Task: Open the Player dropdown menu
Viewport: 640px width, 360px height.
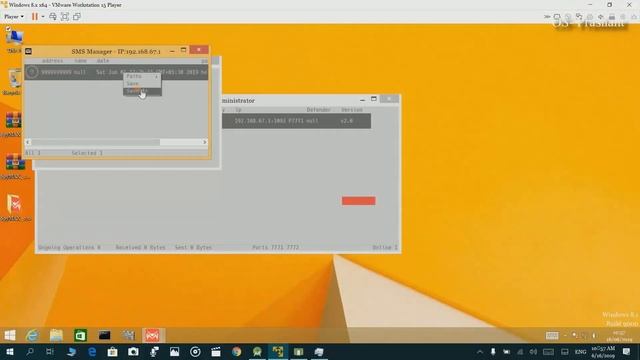Action: coord(14,17)
